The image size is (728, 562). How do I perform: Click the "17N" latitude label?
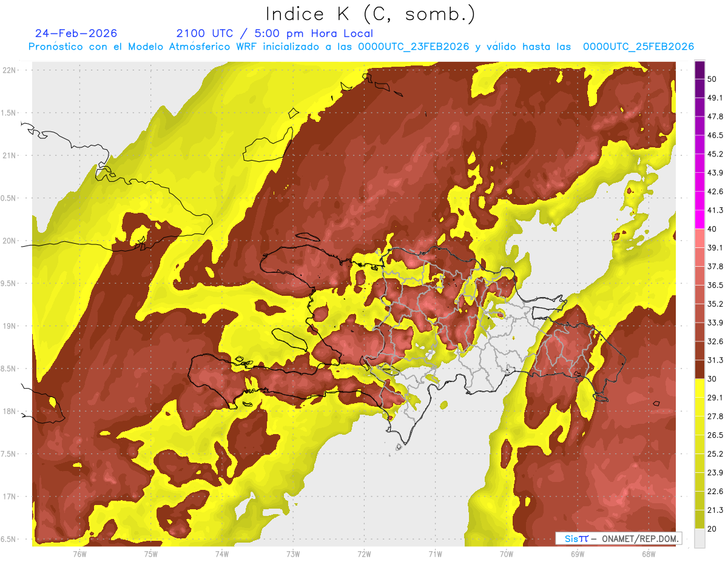pyautogui.click(x=10, y=497)
